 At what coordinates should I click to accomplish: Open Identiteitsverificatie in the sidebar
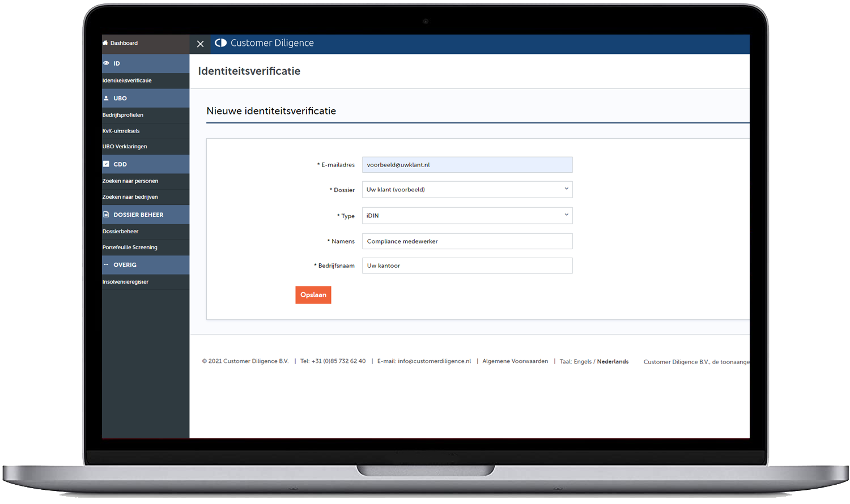point(127,80)
